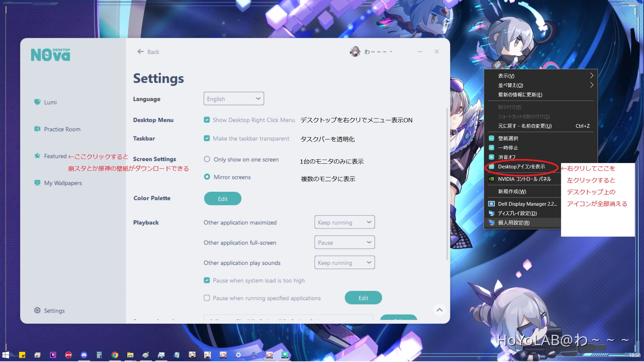Launch Discord from the taskbar
This screenshot has width=644, height=362.
click(x=84, y=355)
